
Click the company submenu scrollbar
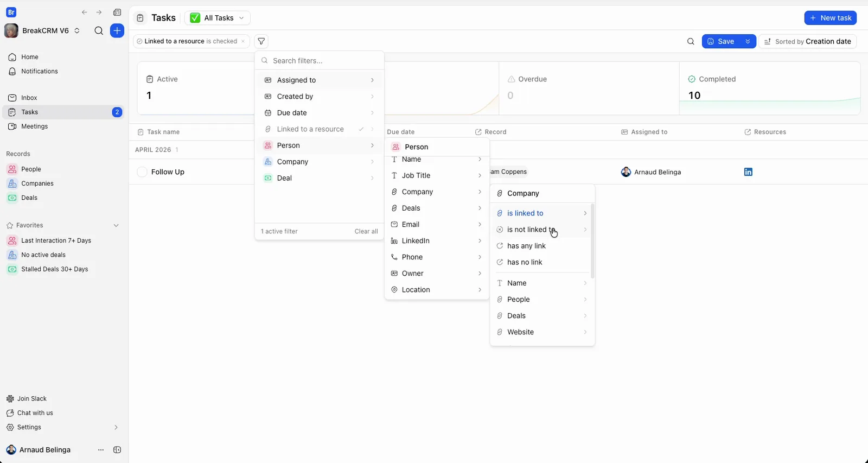(x=592, y=242)
